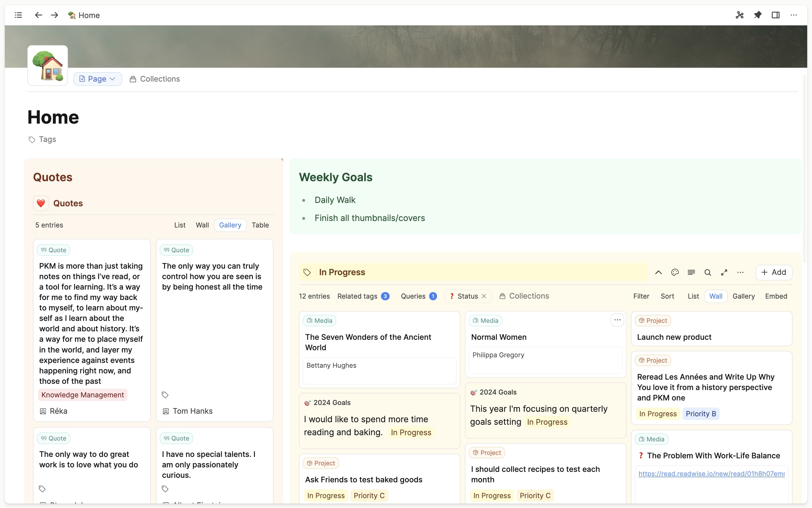
Task: Click the tag icon on great work quote
Action: [x=42, y=489]
